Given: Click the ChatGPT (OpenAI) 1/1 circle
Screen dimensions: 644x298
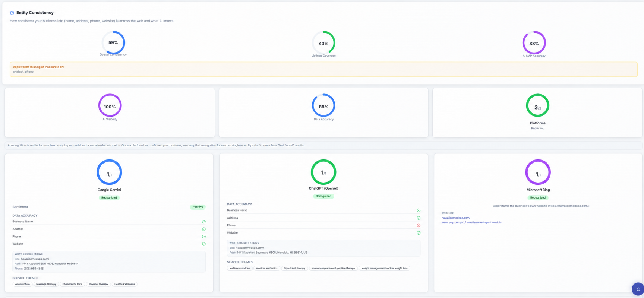Looking at the screenshot, I should pos(323,172).
